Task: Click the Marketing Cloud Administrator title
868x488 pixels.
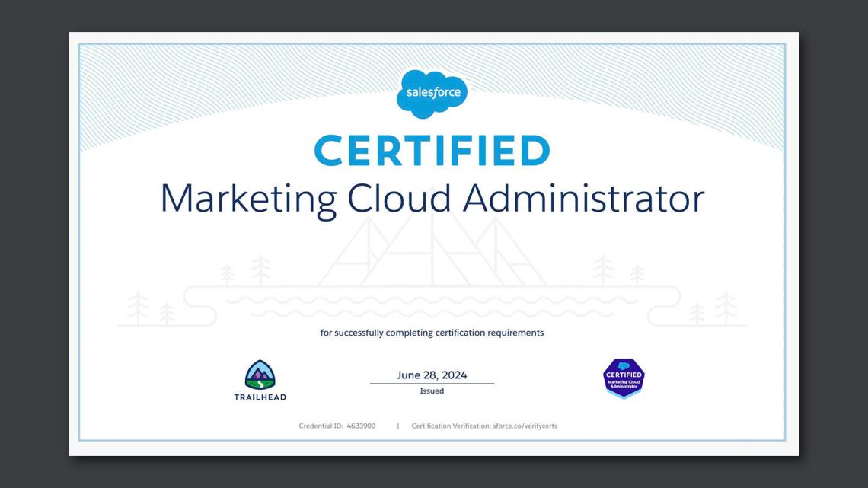Action: (x=432, y=198)
